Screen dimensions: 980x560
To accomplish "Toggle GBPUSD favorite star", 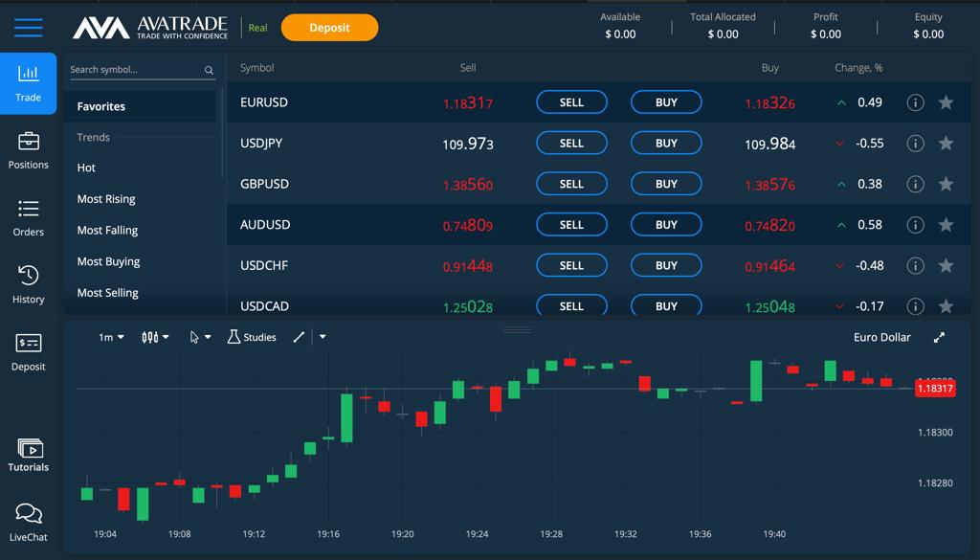I will point(946,184).
